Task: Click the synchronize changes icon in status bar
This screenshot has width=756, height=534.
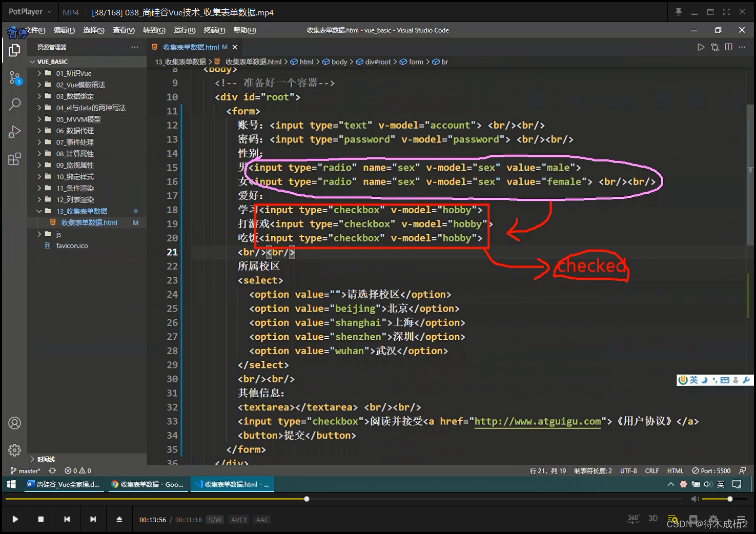Action: [x=52, y=470]
